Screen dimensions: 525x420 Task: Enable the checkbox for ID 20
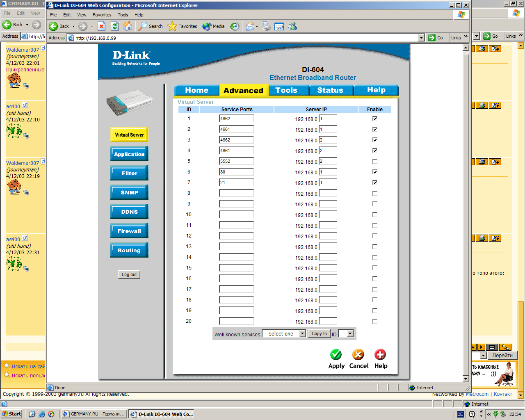tap(374, 321)
